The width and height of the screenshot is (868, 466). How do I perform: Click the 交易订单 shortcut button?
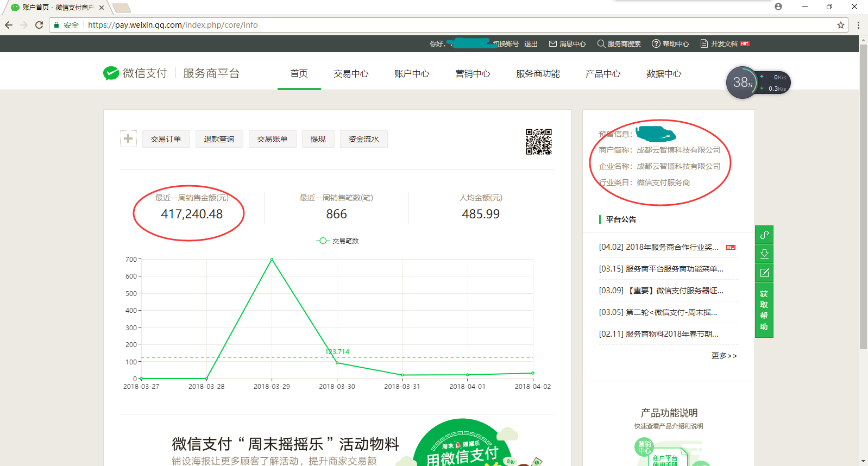[x=166, y=139]
